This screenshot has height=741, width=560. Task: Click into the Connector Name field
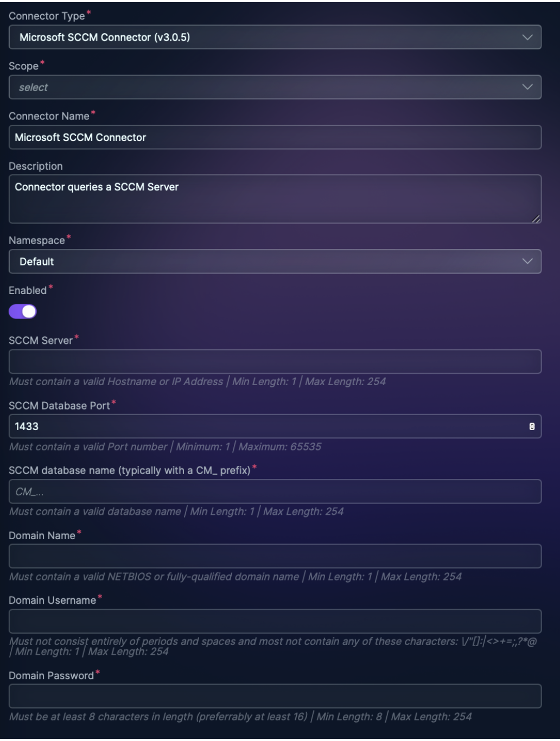(275, 137)
